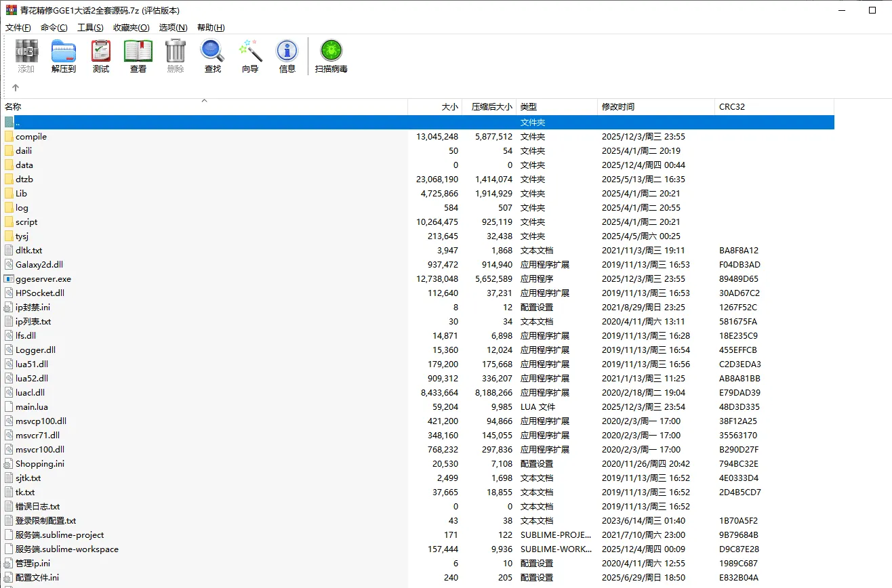Screen dimensions: 892x588
Task: Sort by the 大小 column header
Action: [435, 107]
